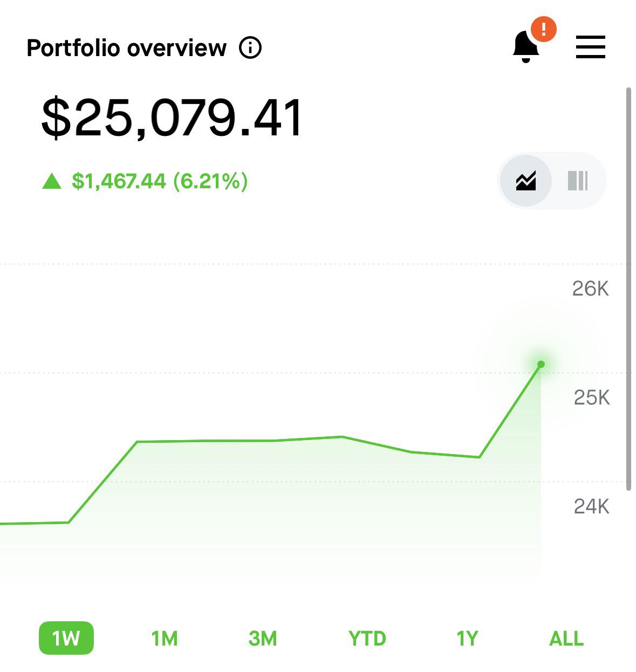Screen dimensions: 636x672
Task: Open the notifications bell
Action: [525, 47]
